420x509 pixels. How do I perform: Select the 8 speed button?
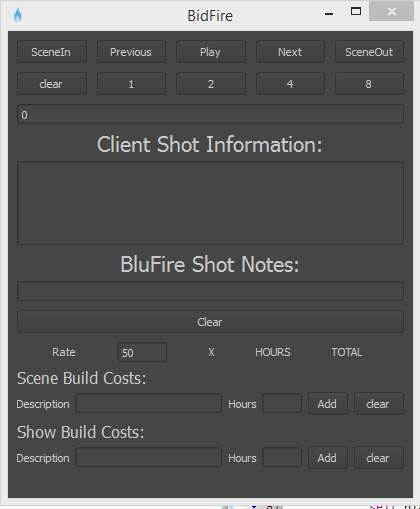[x=369, y=84]
